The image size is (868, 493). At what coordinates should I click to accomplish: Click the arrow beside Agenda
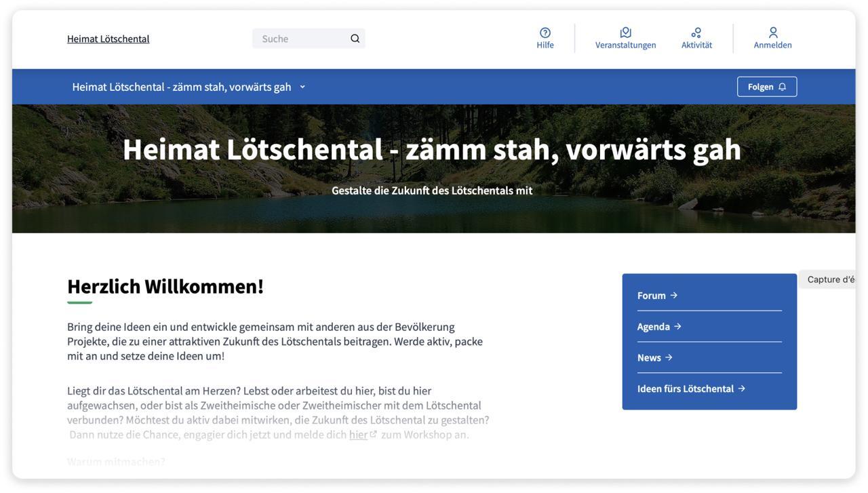coord(677,327)
